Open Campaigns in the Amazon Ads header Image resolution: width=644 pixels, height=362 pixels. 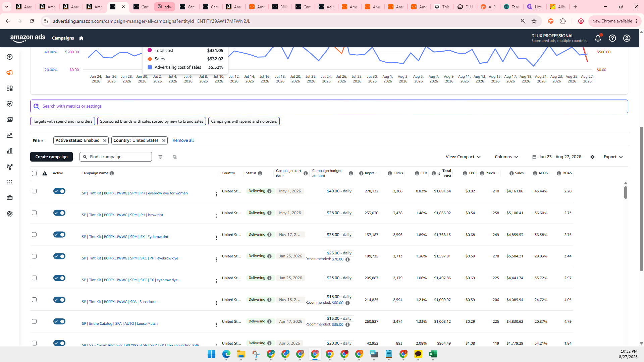coord(63,38)
